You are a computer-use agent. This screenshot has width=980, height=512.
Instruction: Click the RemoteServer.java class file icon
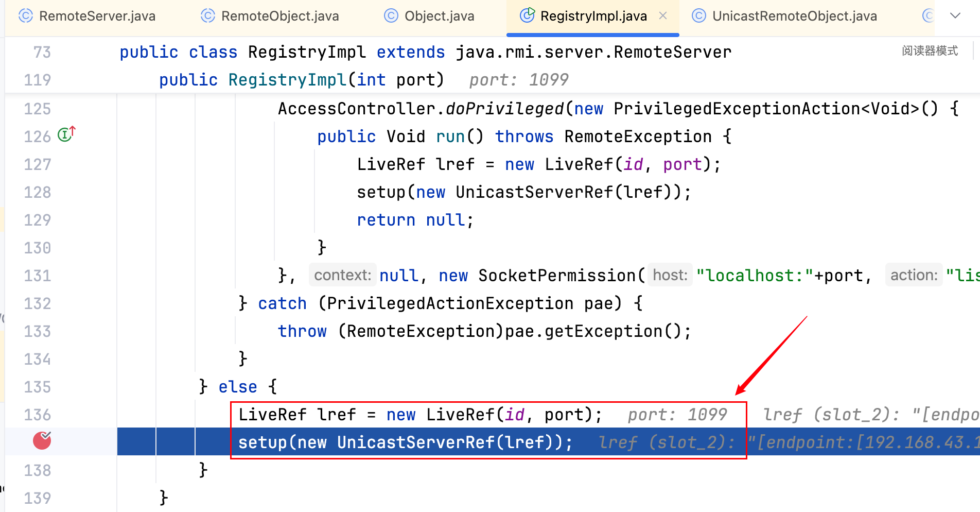click(25, 16)
